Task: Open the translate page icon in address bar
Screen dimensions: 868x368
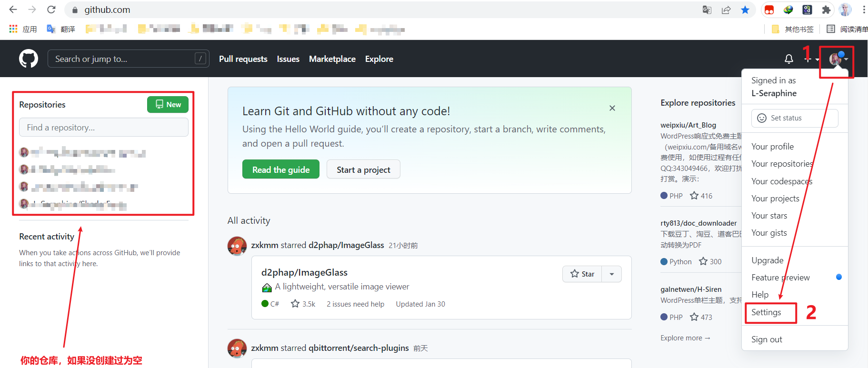Action: 707,10
